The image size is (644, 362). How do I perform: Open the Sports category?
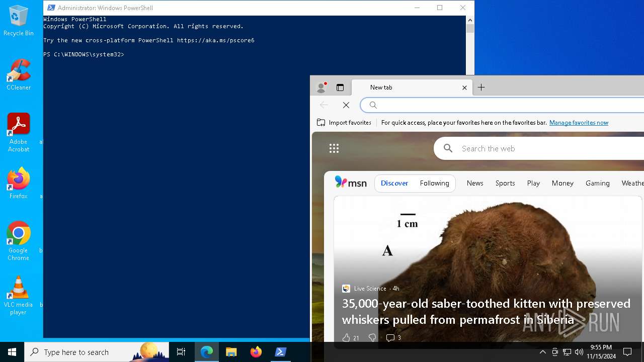pyautogui.click(x=505, y=184)
